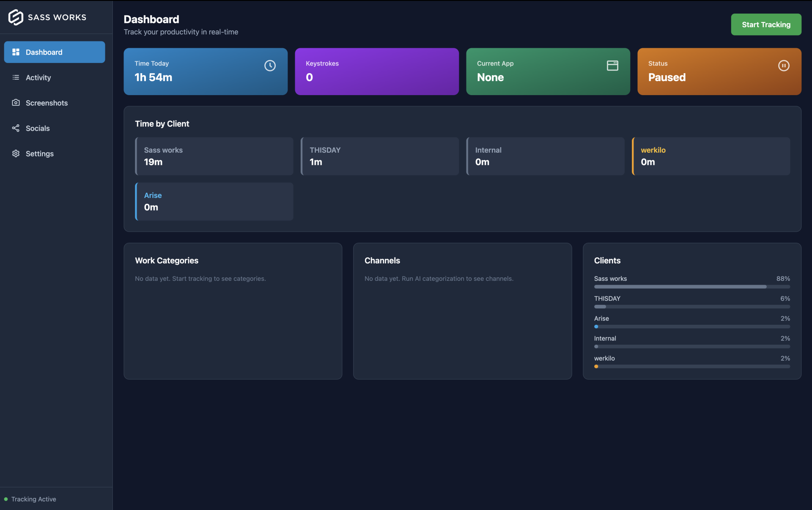Click the pause icon on Status card

coord(783,66)
